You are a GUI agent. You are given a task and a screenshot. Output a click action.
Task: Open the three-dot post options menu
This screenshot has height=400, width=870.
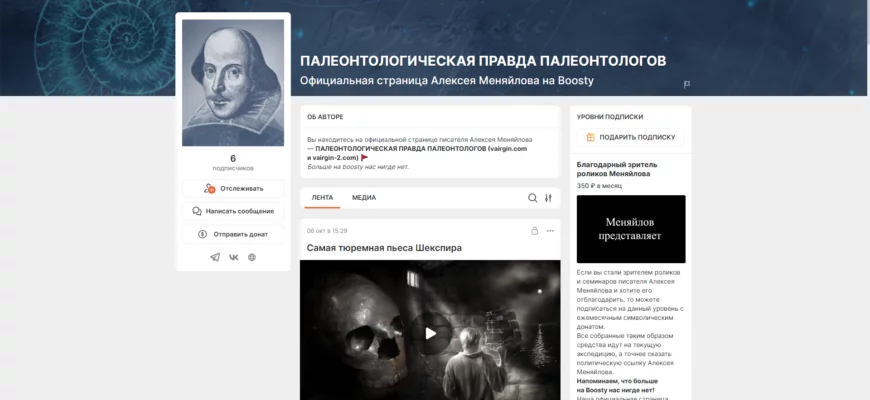550,231
